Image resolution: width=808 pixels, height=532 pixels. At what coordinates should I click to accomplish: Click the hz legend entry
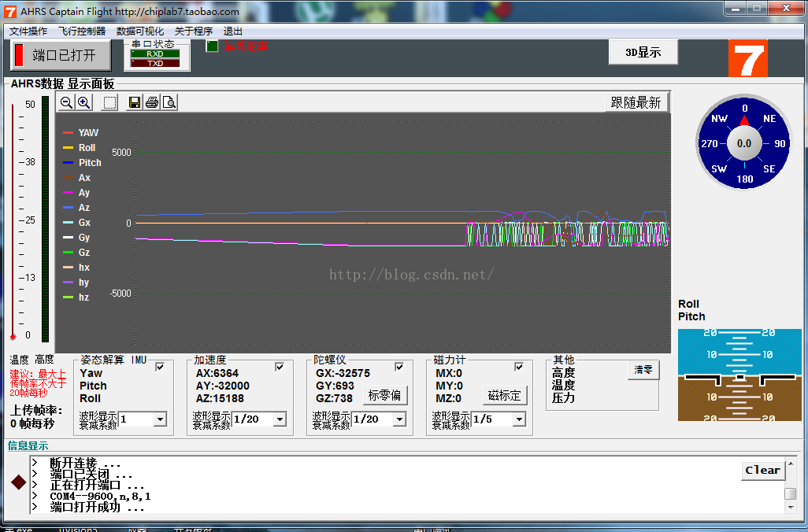(x=76, y=297)
